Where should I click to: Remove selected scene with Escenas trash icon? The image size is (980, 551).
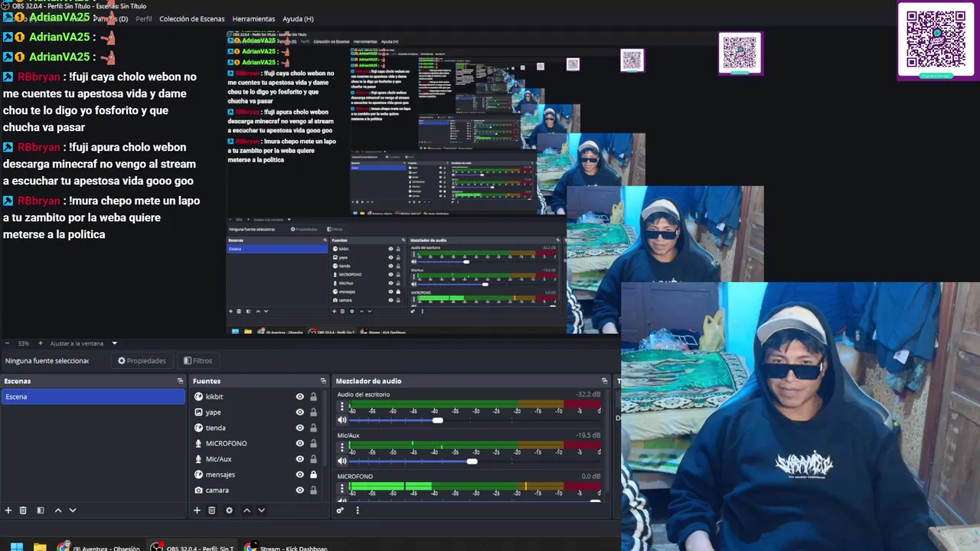[x=23, y=510]
